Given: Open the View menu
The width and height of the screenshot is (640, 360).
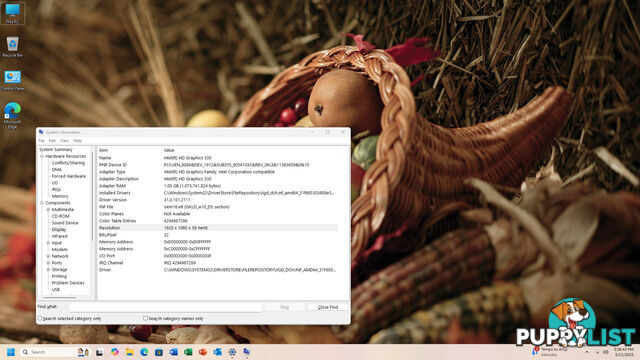Looking at the screenshot, I should pyautogui.click(x=64, y=140).
